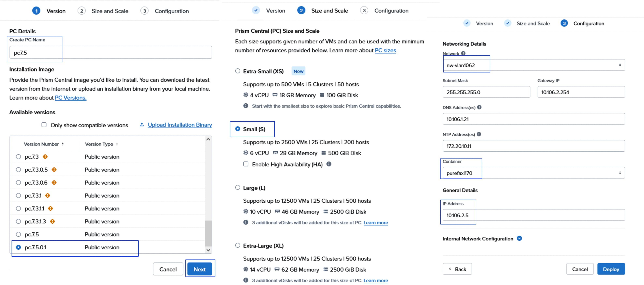Click the DNS Address(es) info icon
Image resolution: width=644 pixels, height=285 pixels.
(x=479, y=107)
